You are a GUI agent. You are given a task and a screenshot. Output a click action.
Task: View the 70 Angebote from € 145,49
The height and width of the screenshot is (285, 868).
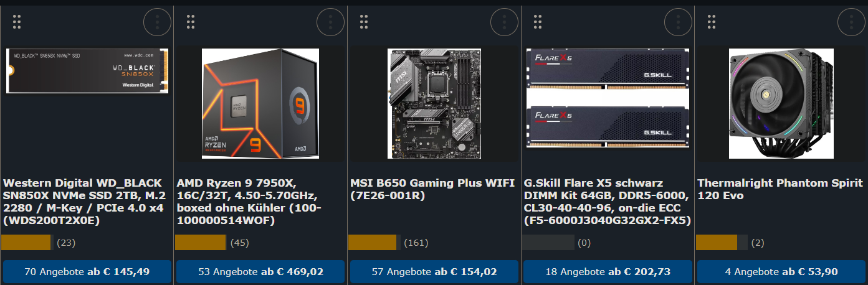(87, 272)
